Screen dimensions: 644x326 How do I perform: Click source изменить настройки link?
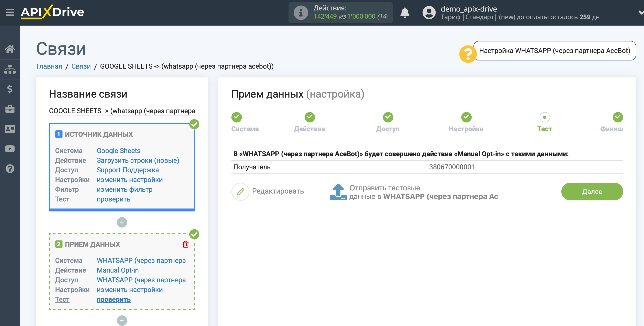[130, 180]
